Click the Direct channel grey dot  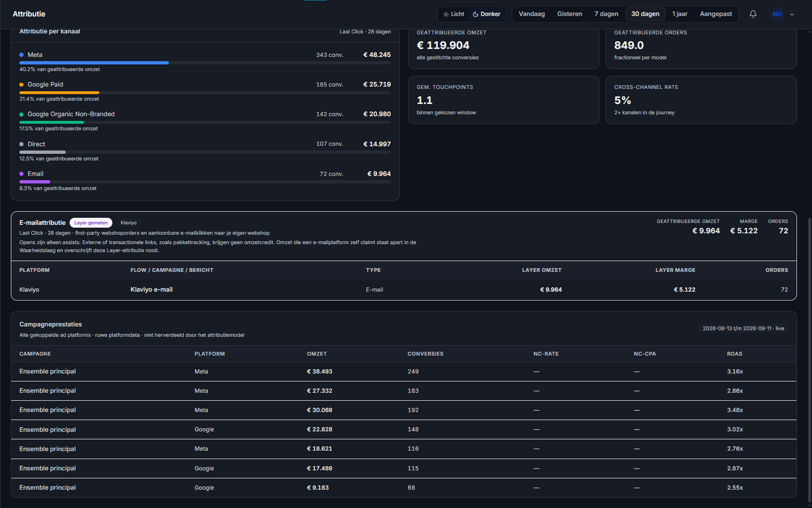click(22, 144)
